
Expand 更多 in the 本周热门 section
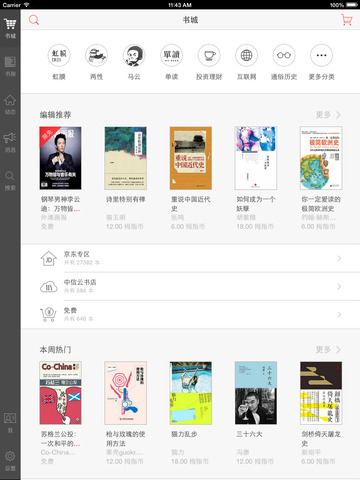[x=328, y=350]
